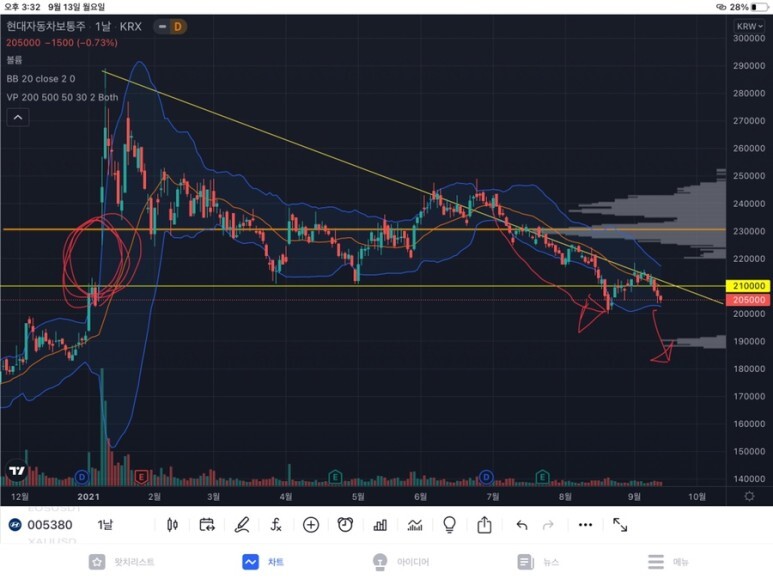Open the candlestick chart type selector

tap(172, 525)
